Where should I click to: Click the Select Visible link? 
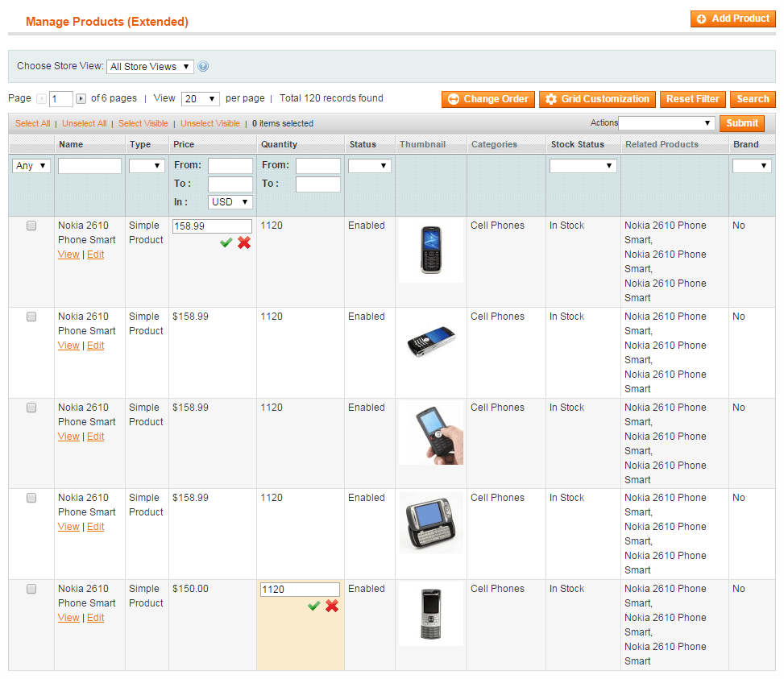143,123
